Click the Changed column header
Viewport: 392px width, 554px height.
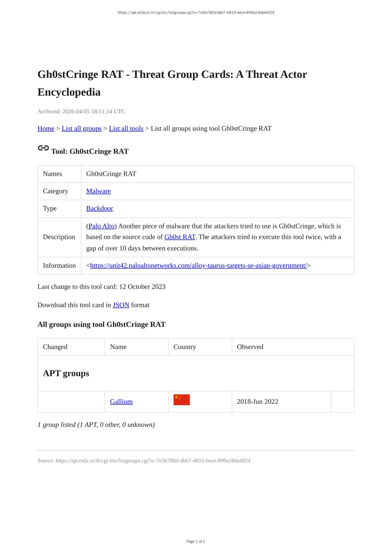(55, 347)
